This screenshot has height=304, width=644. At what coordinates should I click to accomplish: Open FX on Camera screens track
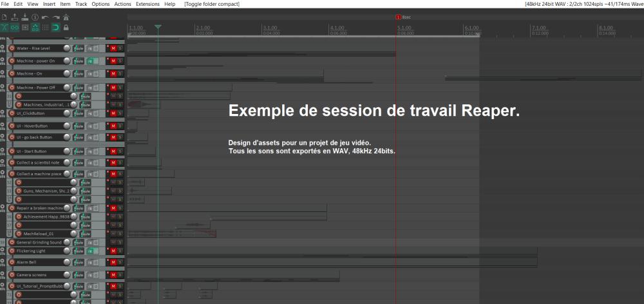90,275
